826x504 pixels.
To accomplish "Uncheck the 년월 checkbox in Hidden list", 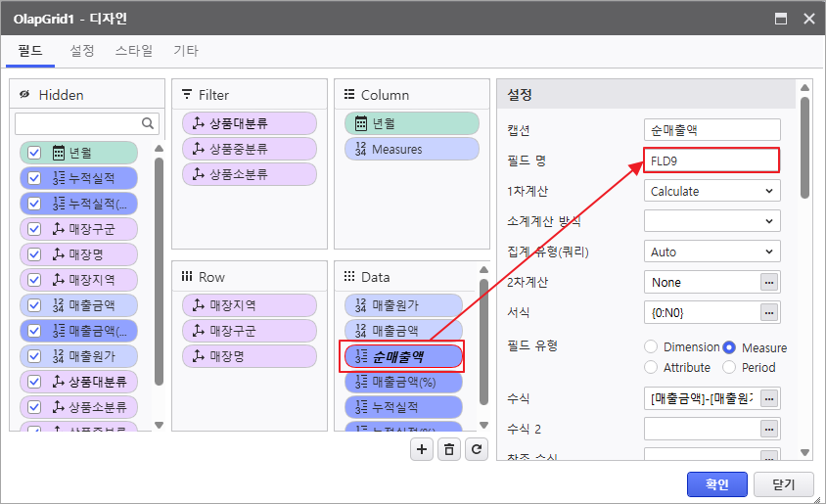I will [34, 153].
